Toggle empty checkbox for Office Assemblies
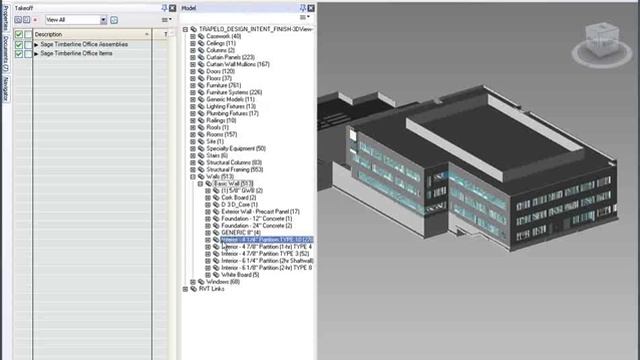This screenshot has height=360, width=640. coord(28,44)
